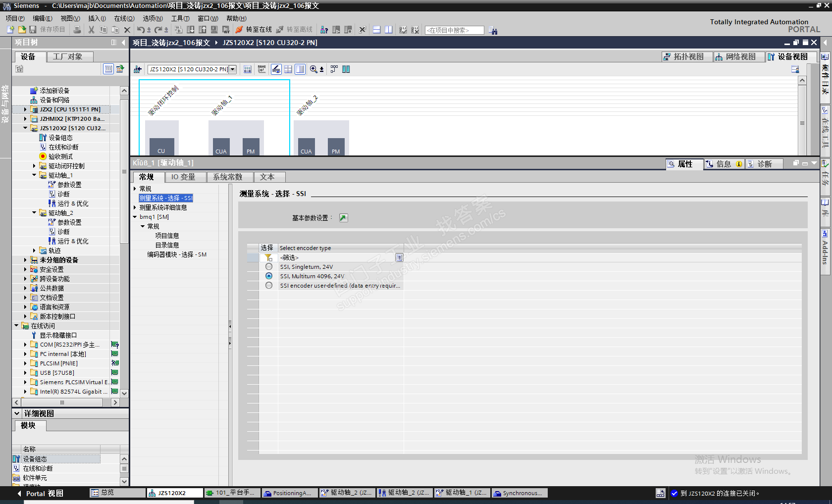This screenshot has width=832, height=504.
Task: Expand the JZX2 [CPU 1511T-1 PN] node
Action: pyautogui.click(x=25, y=109)
